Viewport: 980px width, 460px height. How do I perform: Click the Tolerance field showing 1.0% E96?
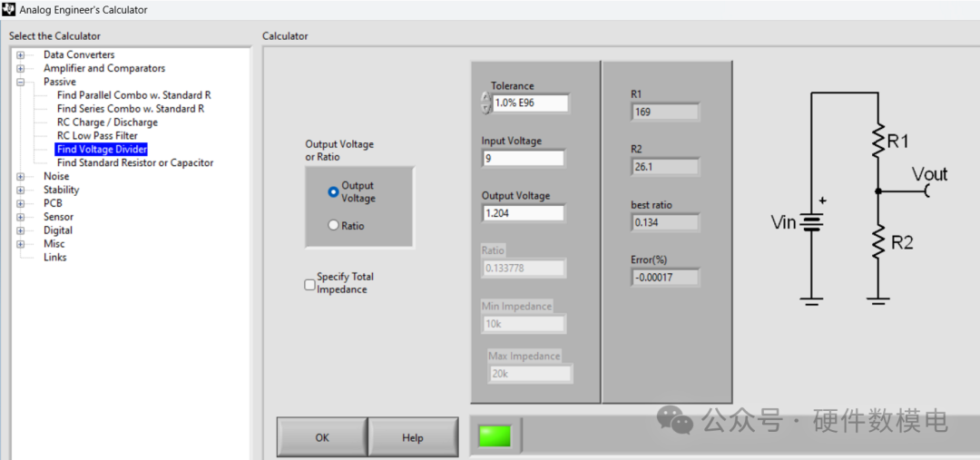click(530, 103)
